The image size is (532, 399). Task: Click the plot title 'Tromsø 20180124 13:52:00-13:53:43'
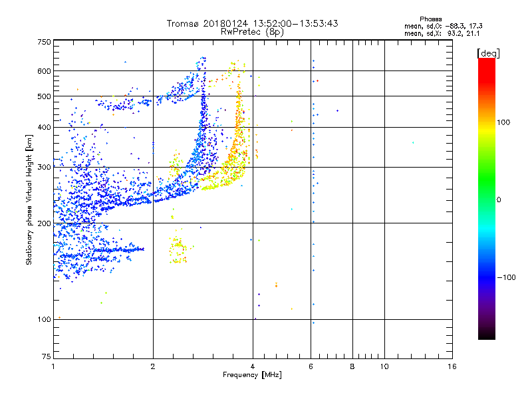[x=252, y=23]
